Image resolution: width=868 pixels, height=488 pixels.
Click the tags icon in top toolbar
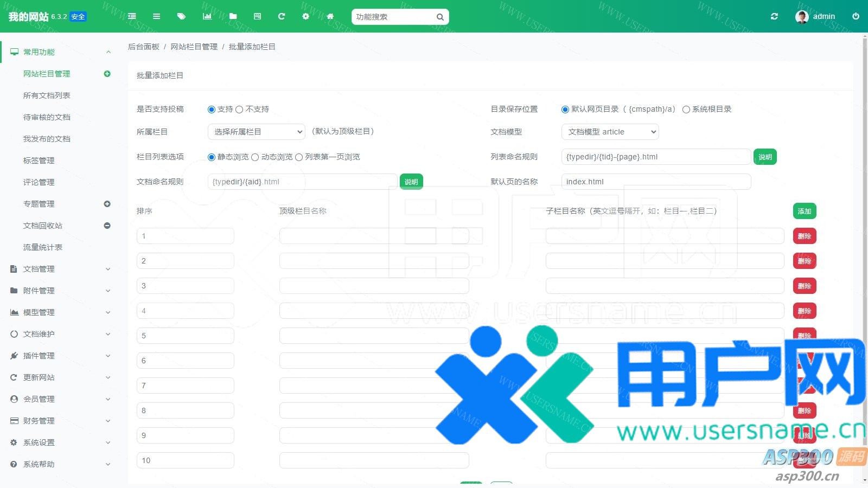click(181, 16)
